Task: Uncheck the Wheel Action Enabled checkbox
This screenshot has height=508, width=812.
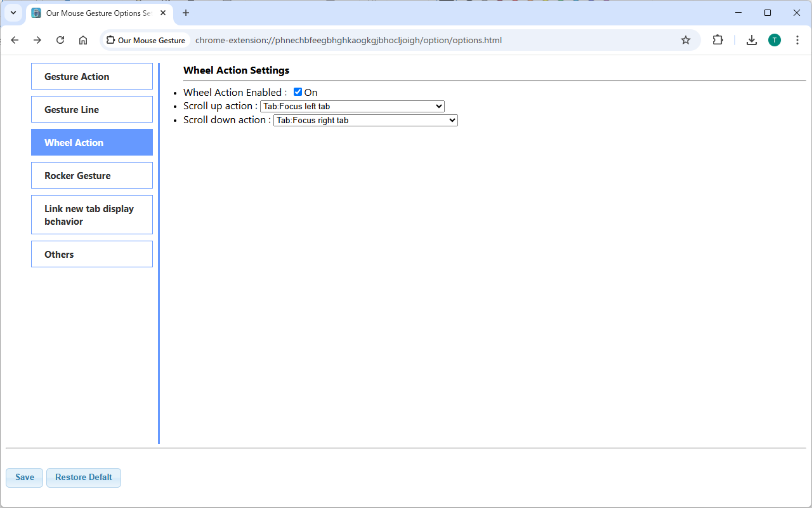Action: point(298,92)
